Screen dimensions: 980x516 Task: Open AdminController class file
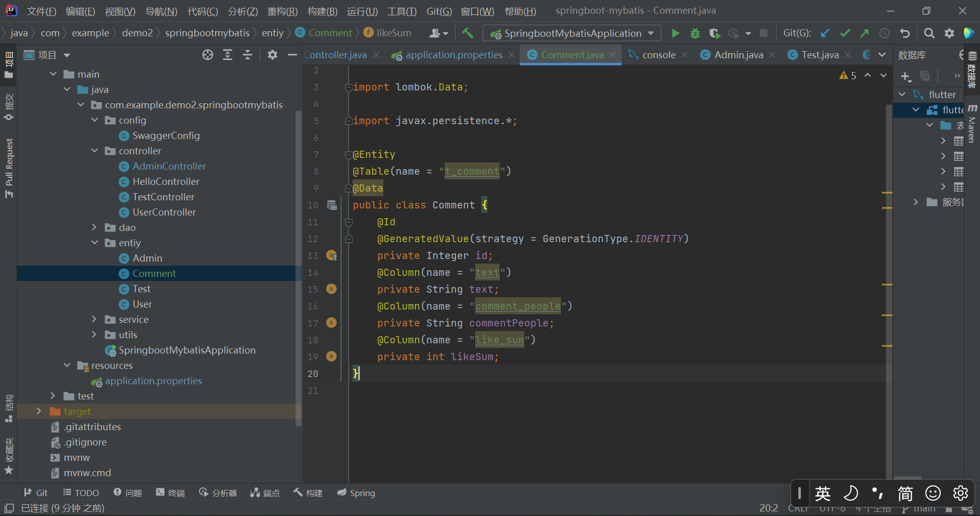(x=169, y=166)
